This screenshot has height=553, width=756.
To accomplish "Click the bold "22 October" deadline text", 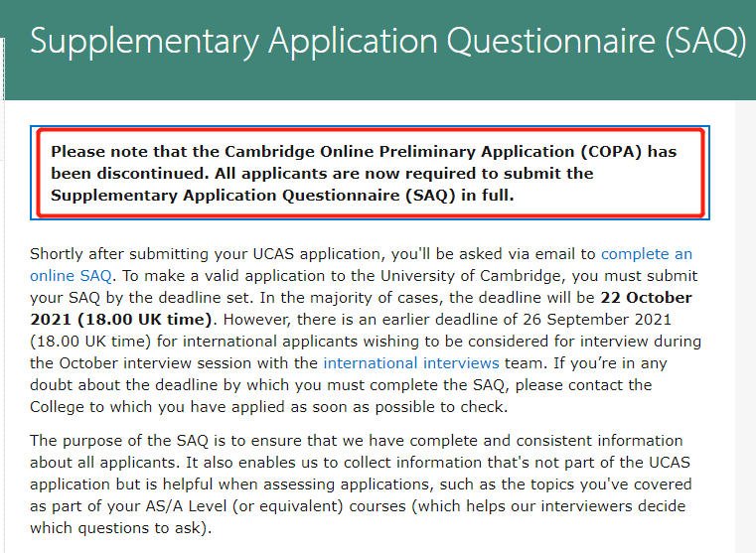I will 646,298.
